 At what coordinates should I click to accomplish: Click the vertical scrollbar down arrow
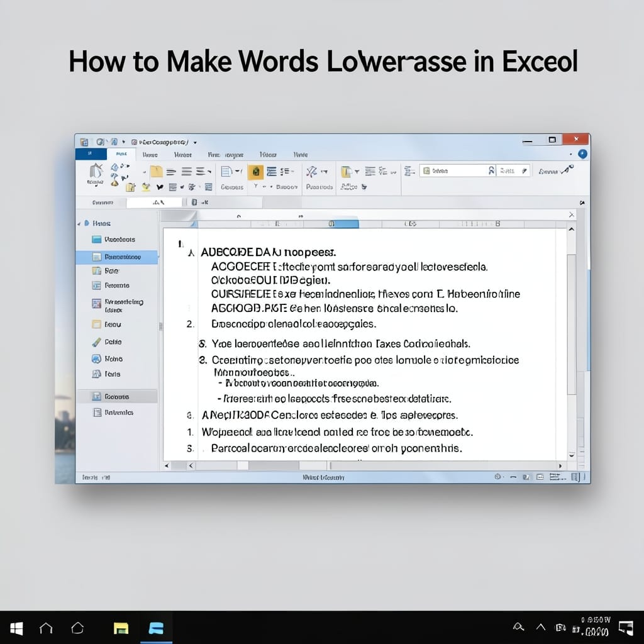(571, 455)
